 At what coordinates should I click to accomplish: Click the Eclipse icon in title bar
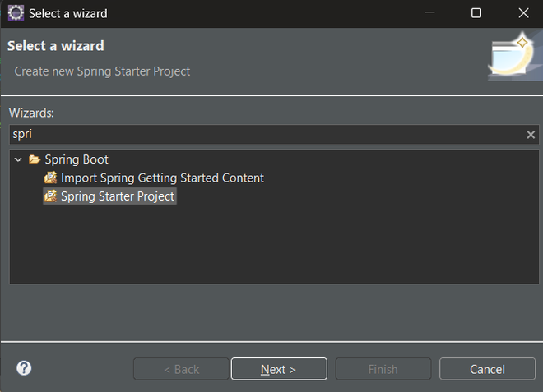[16, 13]
